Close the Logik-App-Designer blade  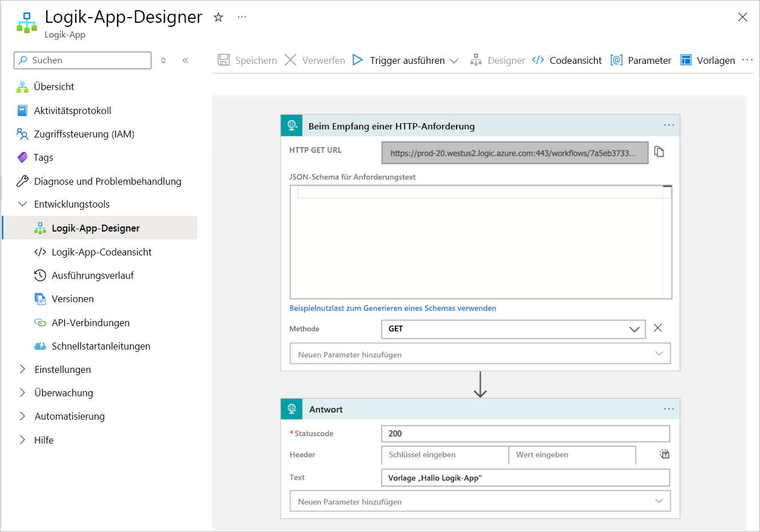[742, 17]
